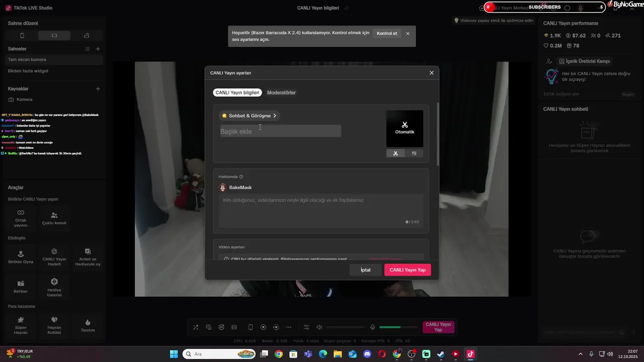Click the Videoyu yapay zekâ ile optimize edin tip
The height and width of the screenshot is (362, 644).
pos(494,21)
